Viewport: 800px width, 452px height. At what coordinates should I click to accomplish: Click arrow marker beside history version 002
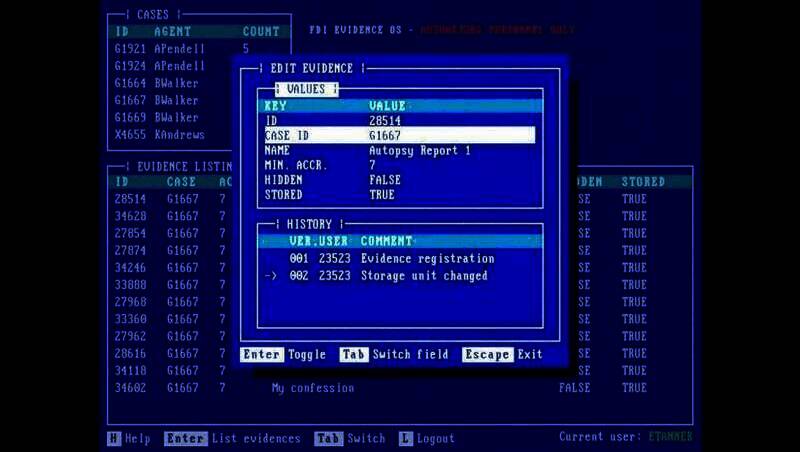pyautogui.click(x=271, y=276)
